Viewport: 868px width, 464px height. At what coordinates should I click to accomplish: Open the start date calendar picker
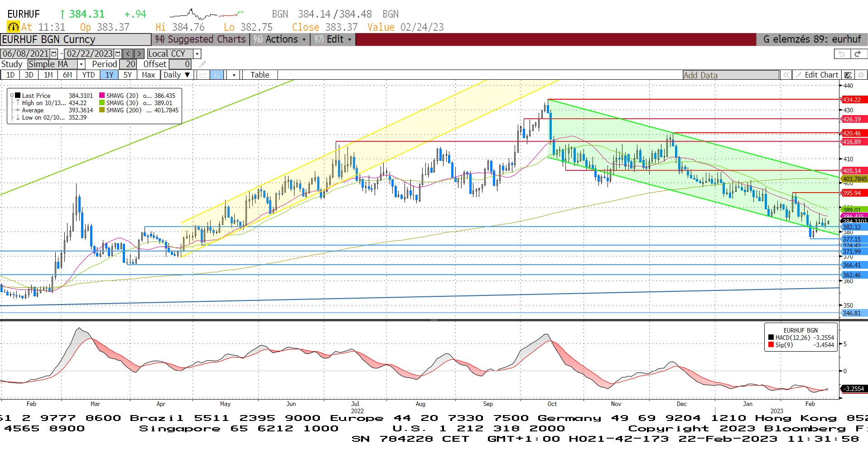(x=54, y=53)
